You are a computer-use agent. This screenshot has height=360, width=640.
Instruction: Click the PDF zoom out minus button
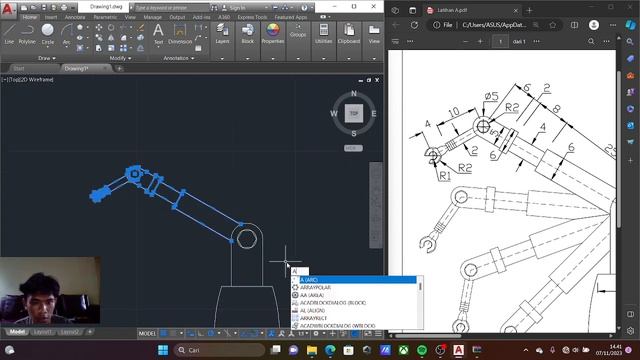click(x=465, y=41)
